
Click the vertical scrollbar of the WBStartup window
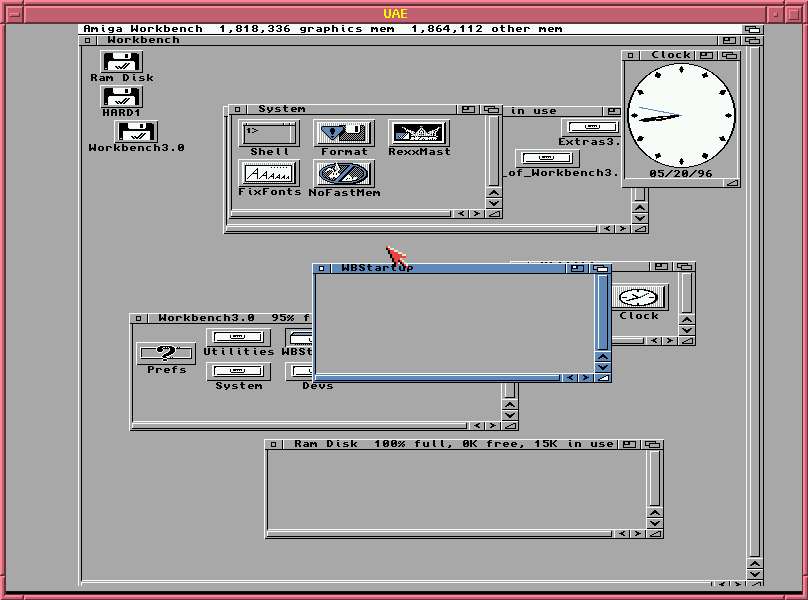[603, 312]
